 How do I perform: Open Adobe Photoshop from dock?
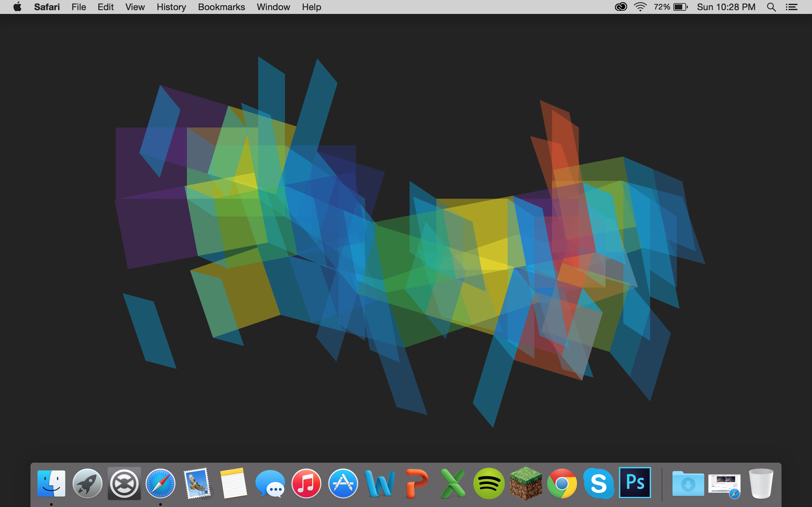click(x=635, y=483)
